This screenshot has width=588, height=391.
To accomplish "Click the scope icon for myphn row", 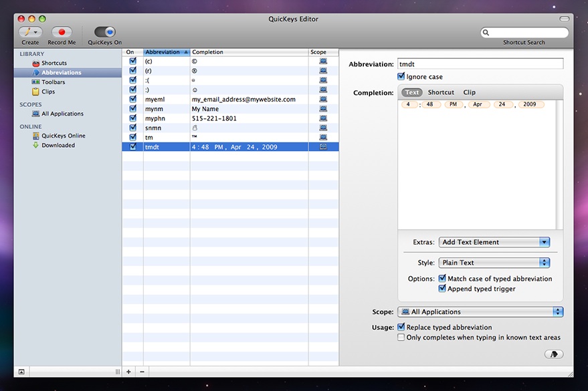I will coord(323,118).
